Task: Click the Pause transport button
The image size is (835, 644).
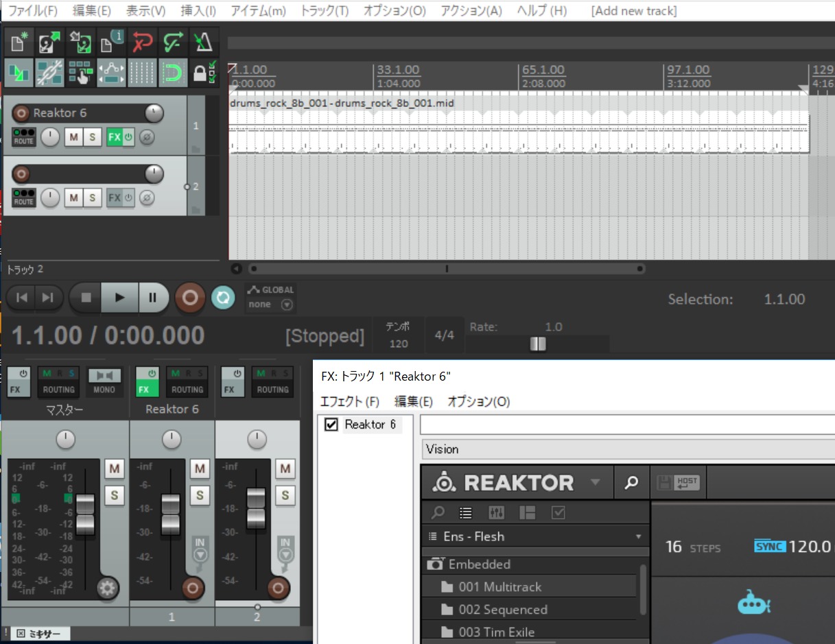Action: pos(152,298)
